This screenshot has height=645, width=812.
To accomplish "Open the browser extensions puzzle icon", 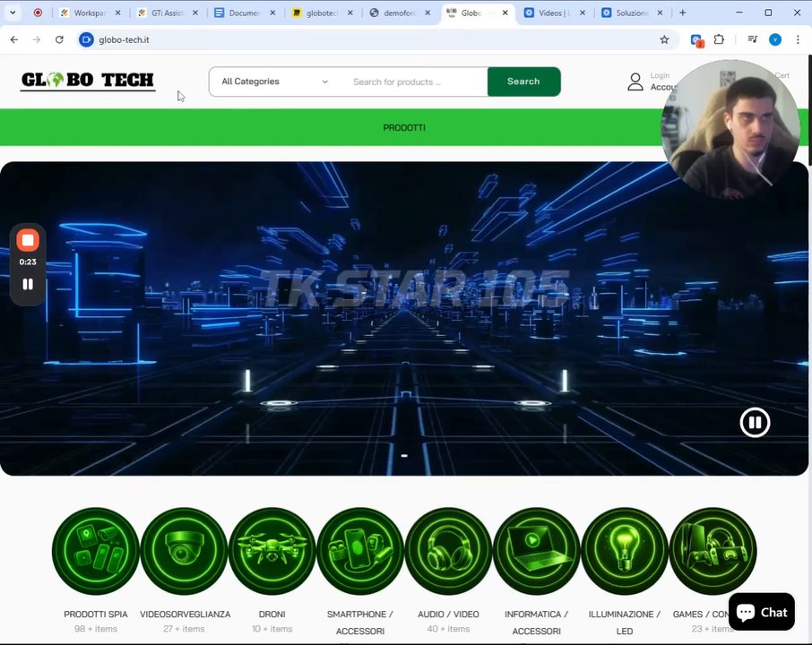I will pyautogui.click(x=719, y=39).
